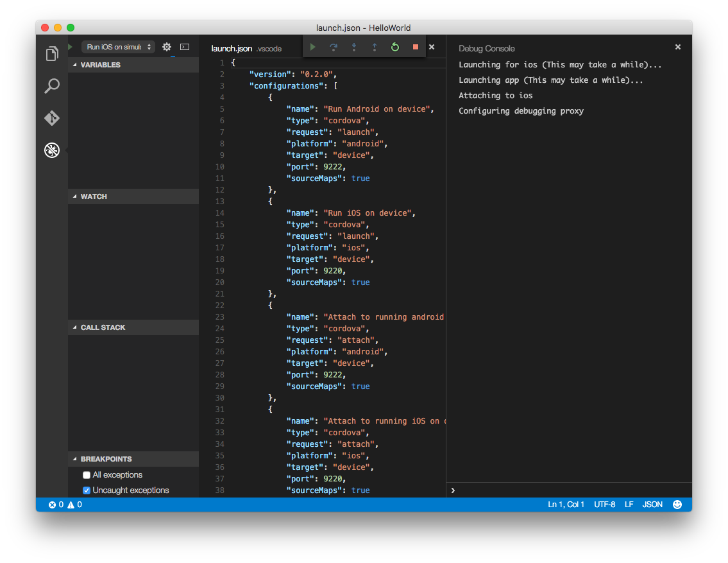Click the 'Configuring debugging proxy' console line
728x563 pixels.
[x=521, y=111]
